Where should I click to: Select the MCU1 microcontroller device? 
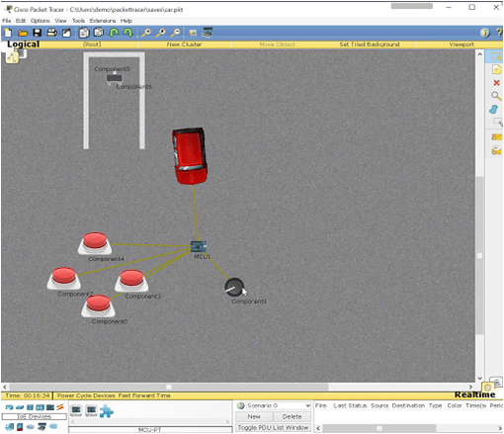pyautogui.click(x=199, y=246)
